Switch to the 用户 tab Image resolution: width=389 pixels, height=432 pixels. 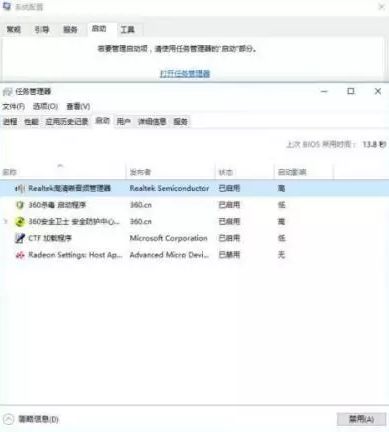click(123, 122)
